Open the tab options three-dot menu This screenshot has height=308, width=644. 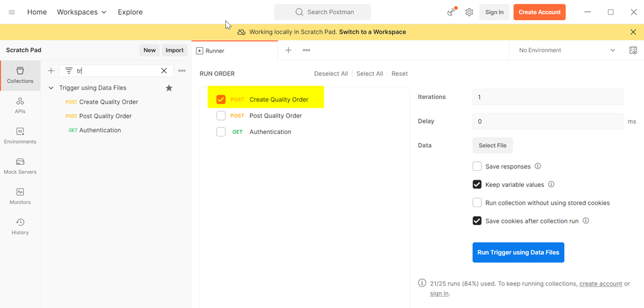click(306, 50)
